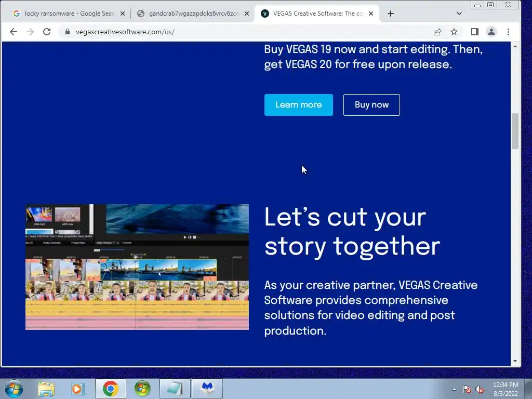
Task: Close the locky ransomware tab
Action: tap(123, 14)
